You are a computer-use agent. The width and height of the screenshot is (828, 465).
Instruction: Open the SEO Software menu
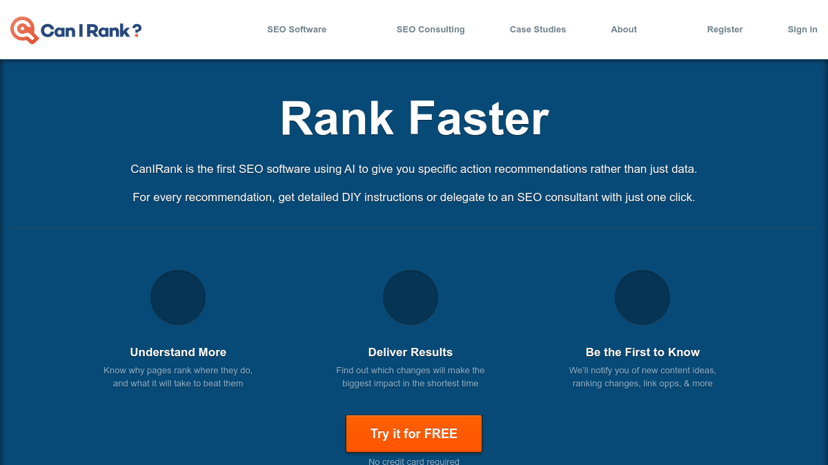(297, 30)
